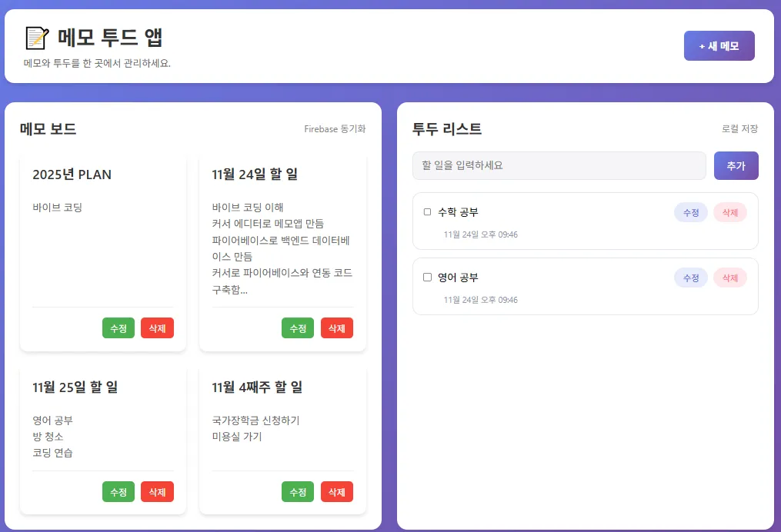Click '삭제' next to the '영어 공부' todo
The width and height of the screenshot is (781, 532).
729,278
